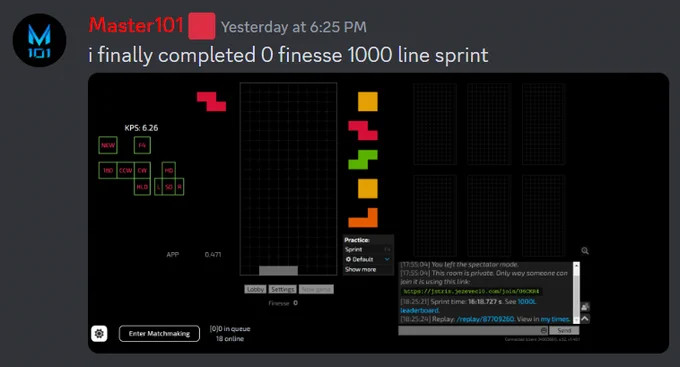Click the chevron-up icon beside chat
This screenshot has height=367, width=680.
[585, 319]
